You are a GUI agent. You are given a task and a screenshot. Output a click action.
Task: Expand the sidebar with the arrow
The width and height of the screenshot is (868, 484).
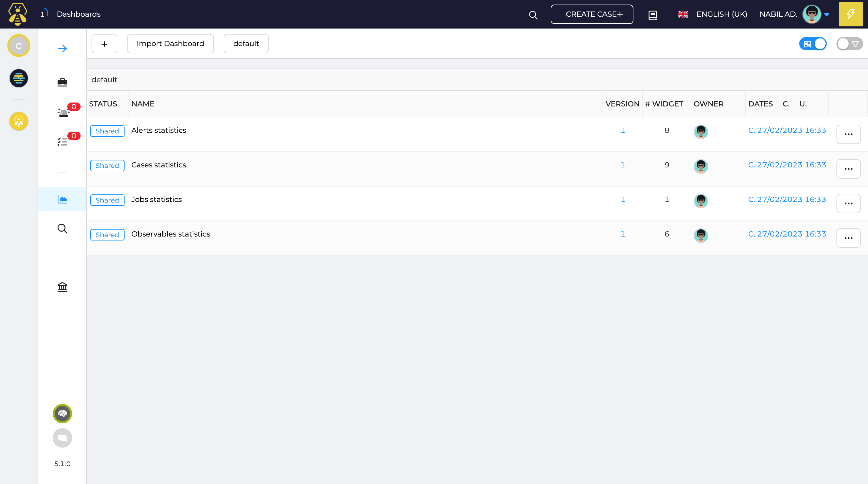[x=62, y=49]
